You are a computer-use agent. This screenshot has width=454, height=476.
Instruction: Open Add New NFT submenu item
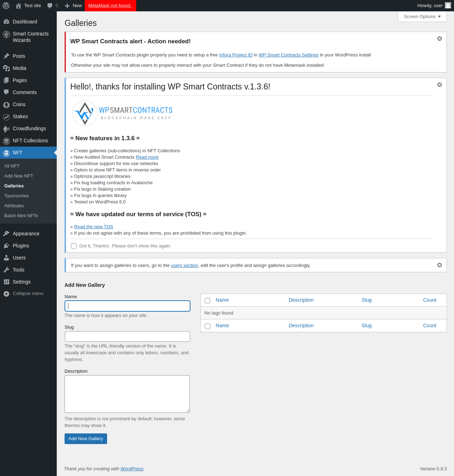pyautogui.click(x=18, y=176)
